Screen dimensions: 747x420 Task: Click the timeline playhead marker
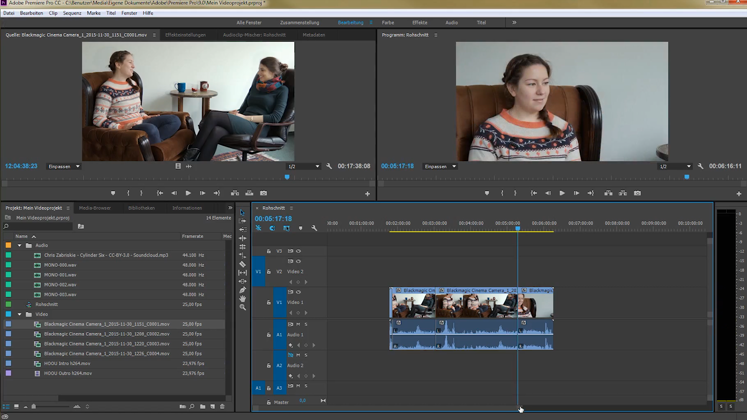tap(518, 229)
